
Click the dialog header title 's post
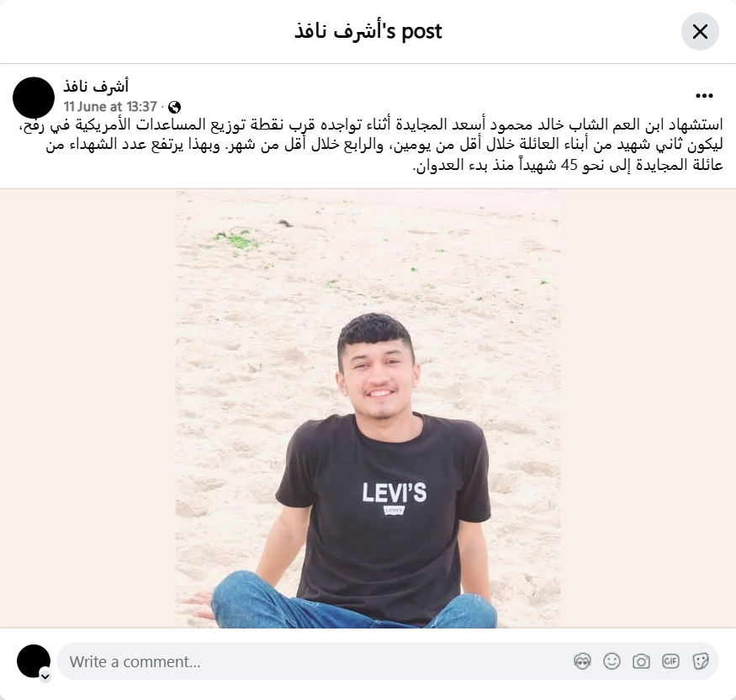pos(368,31)
